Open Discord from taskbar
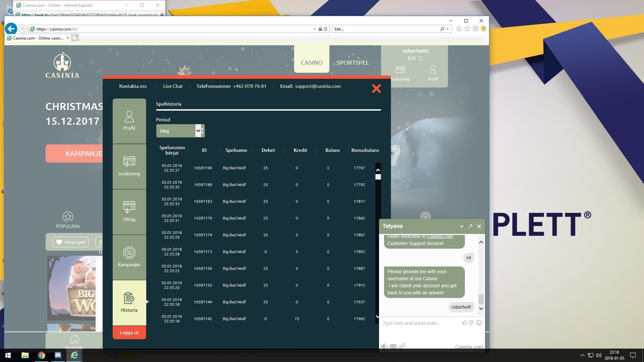Viewport: 644px width, 362px height. (58, 355)
